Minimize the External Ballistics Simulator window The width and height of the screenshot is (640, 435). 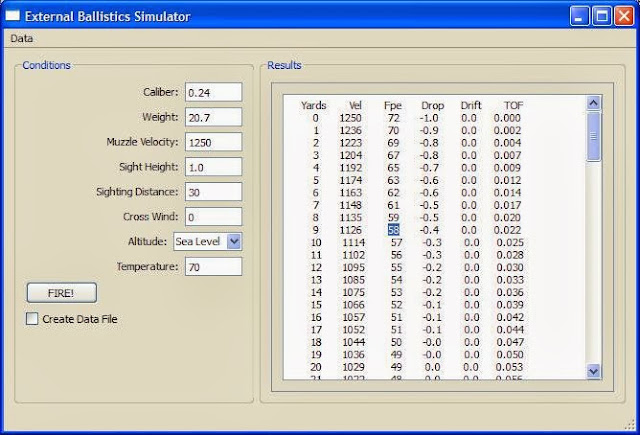[580, 16]
